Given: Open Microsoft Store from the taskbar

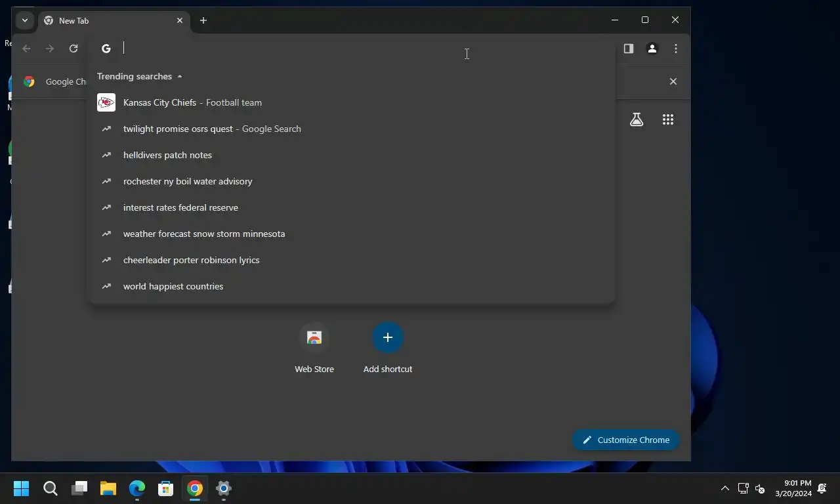Looking at the screenshot, I should click(166, 488).
